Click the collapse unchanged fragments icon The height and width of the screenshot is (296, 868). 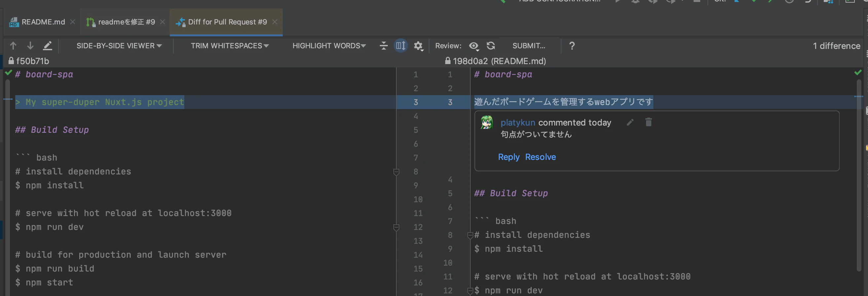[x=383, y=46]
